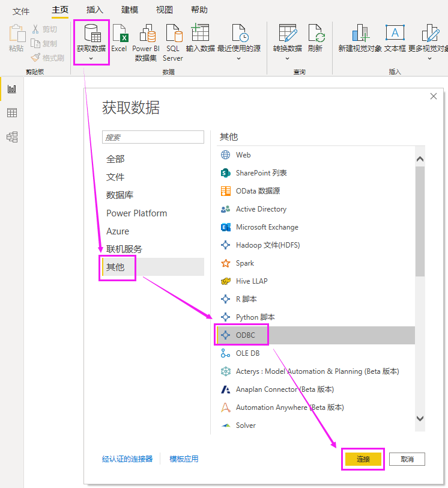Click scrollbar up arrow in connector list
448x488 pixels.
tap(420, 159)
